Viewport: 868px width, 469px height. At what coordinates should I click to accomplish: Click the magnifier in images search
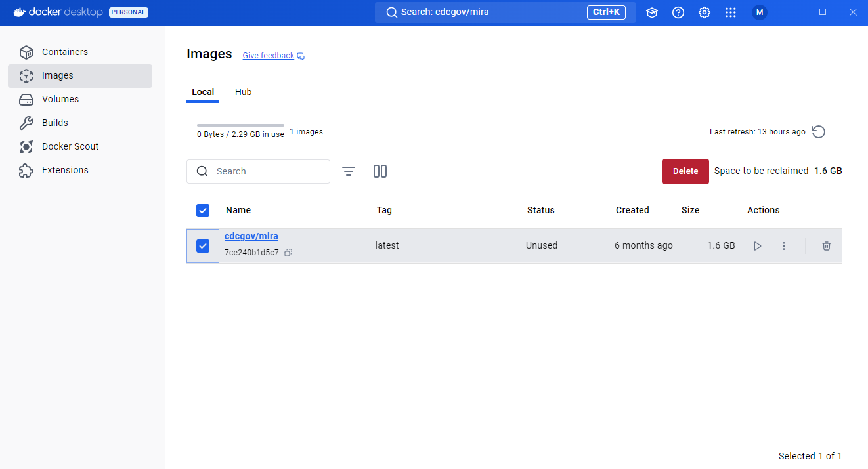click(202, 171)
